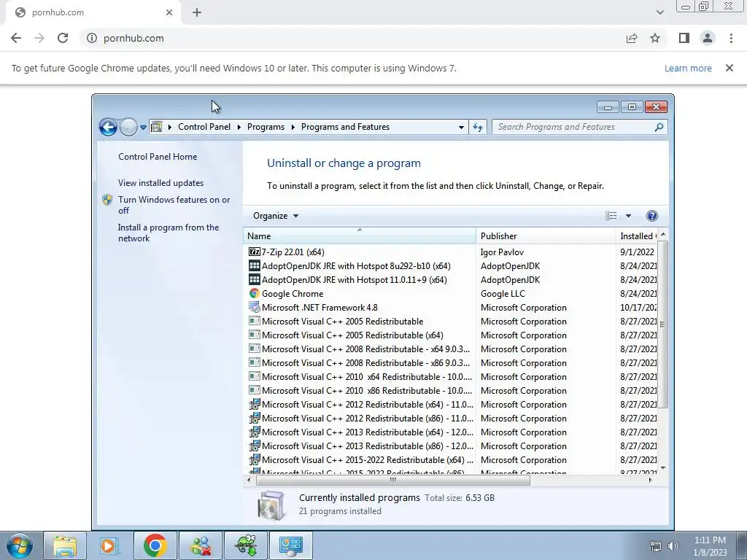The image size is (747, 560).
Task: Click search magnifier icon in Control Panel
Action: [659, 127]
